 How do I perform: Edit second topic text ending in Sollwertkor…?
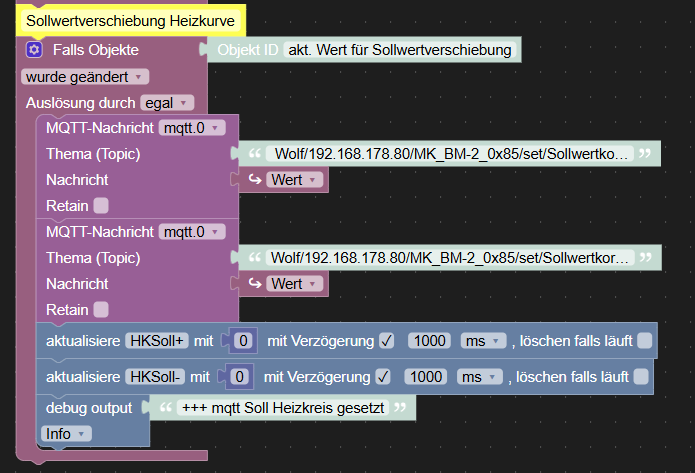tap(449, 258)
